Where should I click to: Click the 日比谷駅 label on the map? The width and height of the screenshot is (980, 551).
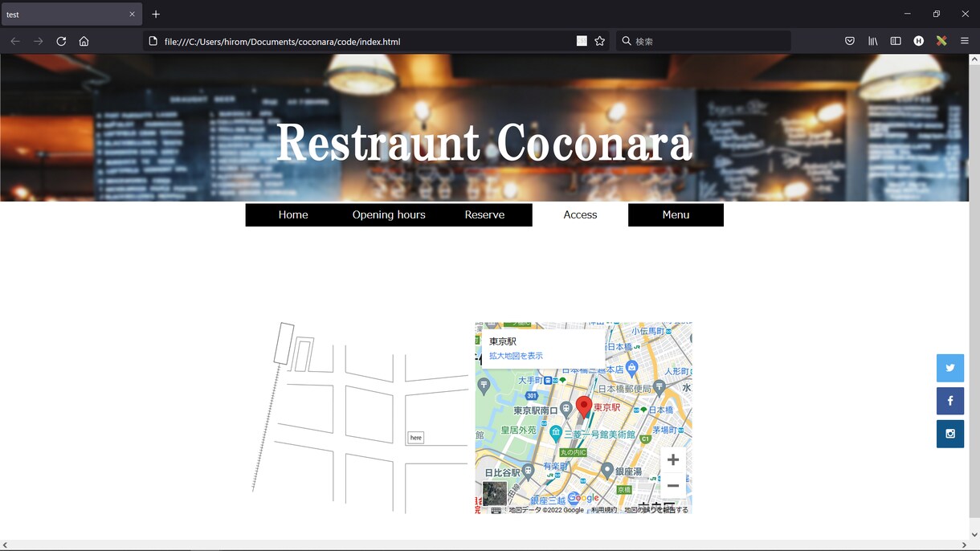pos(501,472)
